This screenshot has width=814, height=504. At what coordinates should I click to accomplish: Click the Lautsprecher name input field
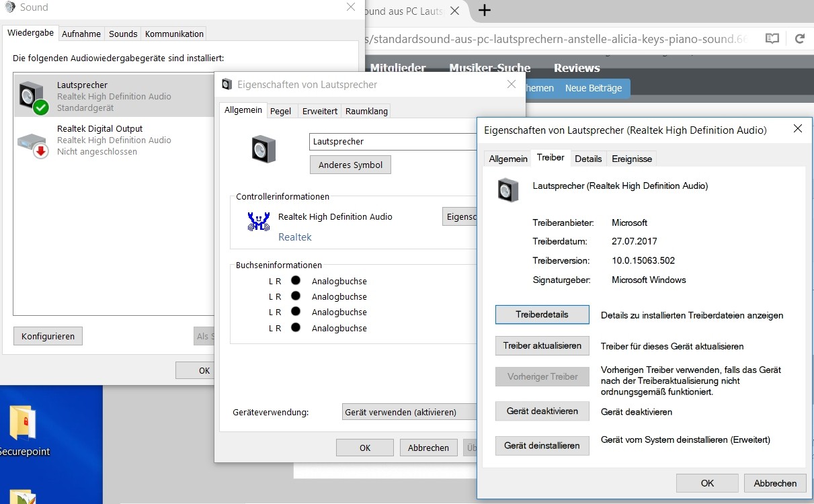[393, 142]
